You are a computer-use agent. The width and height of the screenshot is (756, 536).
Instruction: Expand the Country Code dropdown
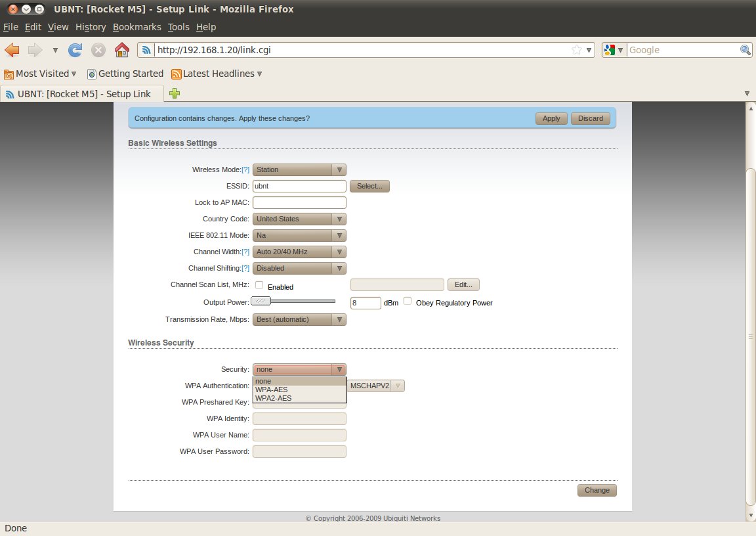point(299,219)
